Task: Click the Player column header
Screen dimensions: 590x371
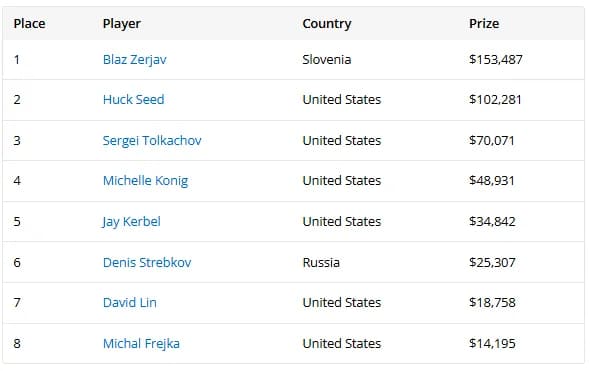Action: point(122,24)
